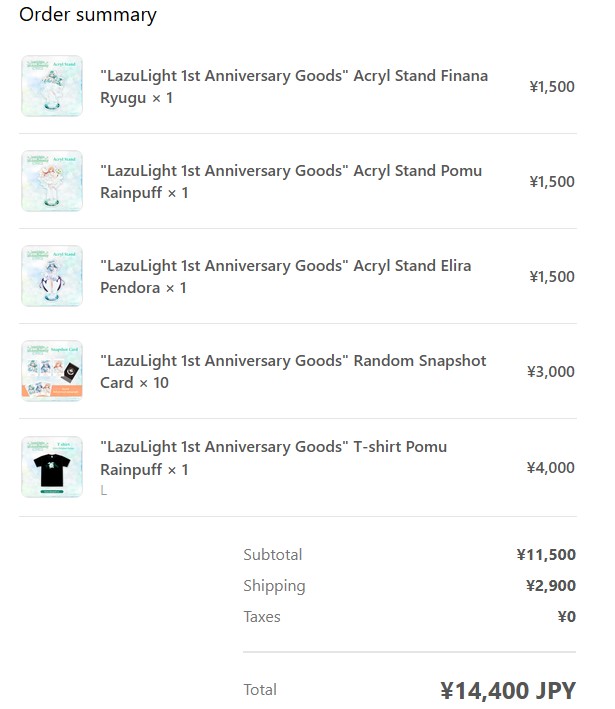Open the black T-shirt product thumbnail
The width and height of the screenshot is (615, 709).
click(52, 467)
